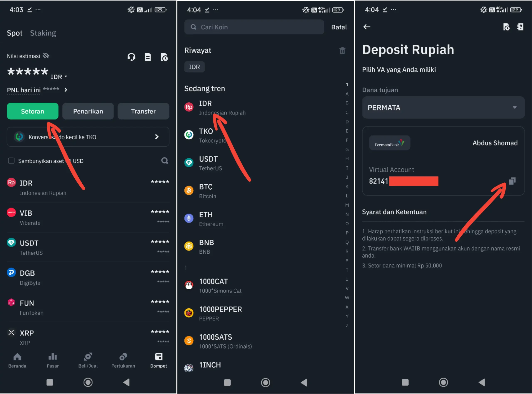The image size is (532, 394).
Task: Open the FUN FunToken asset icon
Action: click(11, 302)
